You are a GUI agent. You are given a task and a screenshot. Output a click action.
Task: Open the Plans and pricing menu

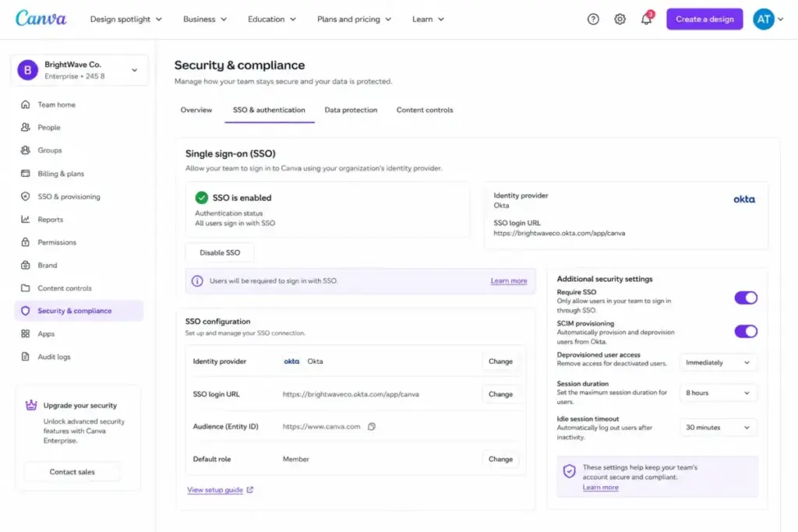pos(355,19)
